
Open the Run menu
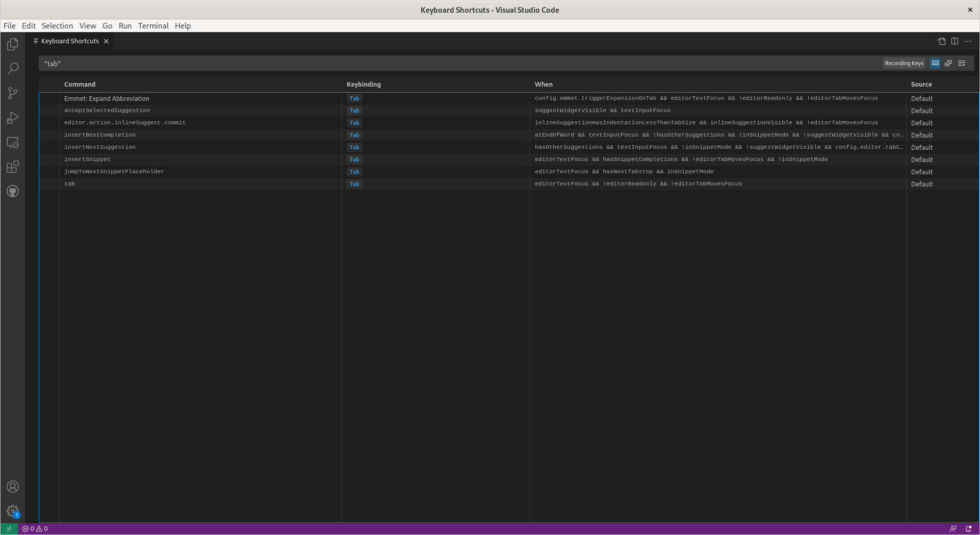(x=125, y=26)
